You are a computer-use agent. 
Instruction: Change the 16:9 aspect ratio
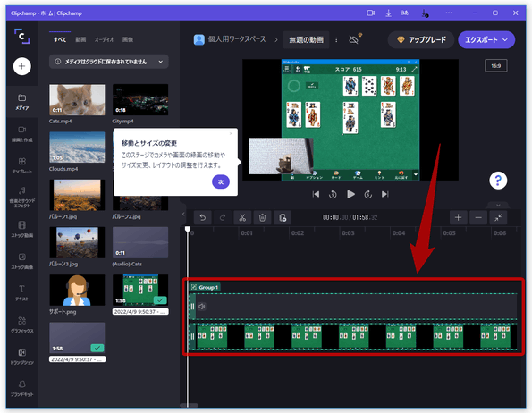495,66
